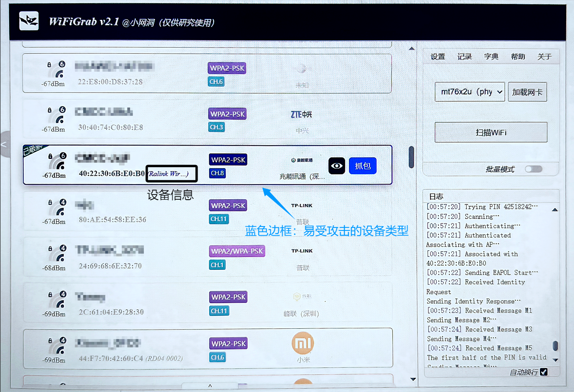Image resolution: width=574 pixels, height=392 pixels.
Task: Click the 峰联（深圳）vendor logo
Action: point(302,297)
